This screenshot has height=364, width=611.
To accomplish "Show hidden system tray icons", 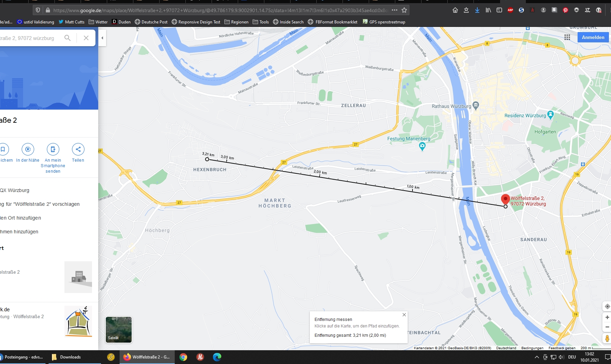I will tap(536, 357).
